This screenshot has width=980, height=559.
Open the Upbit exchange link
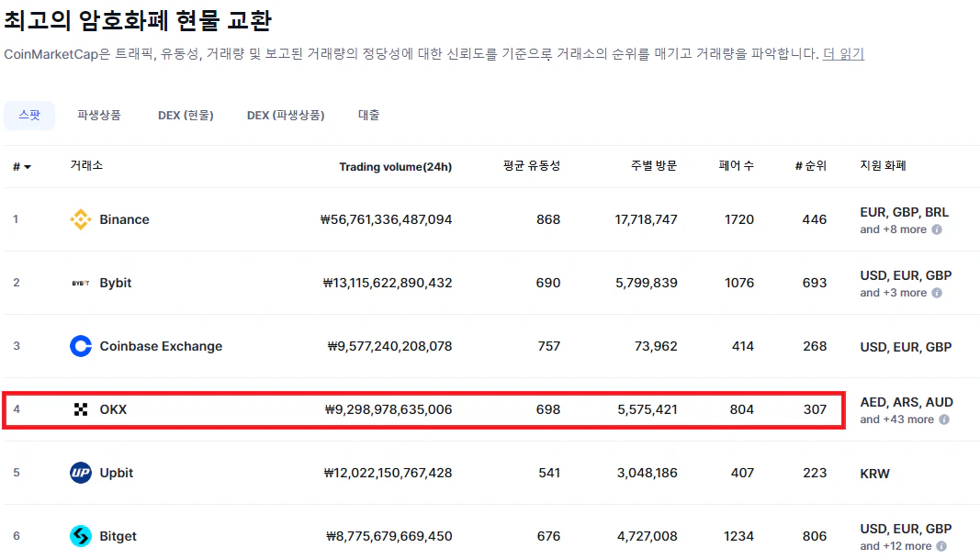coord(117,473)
